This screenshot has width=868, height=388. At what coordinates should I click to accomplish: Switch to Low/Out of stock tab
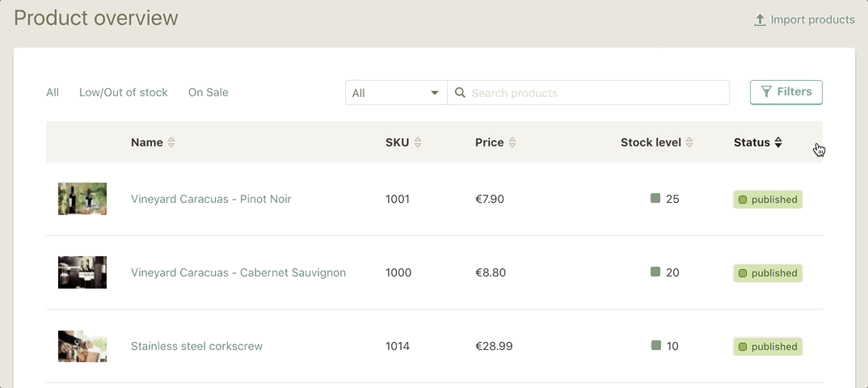pos(124,92)
